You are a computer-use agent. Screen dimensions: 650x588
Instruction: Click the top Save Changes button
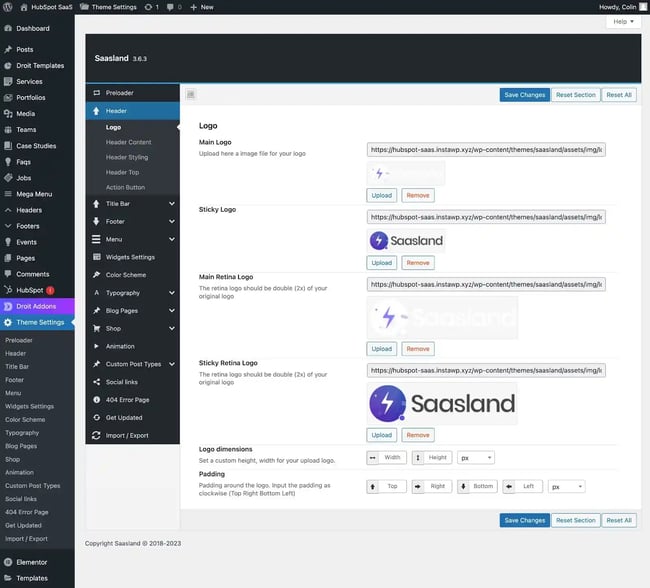click(x=524, y=95)
